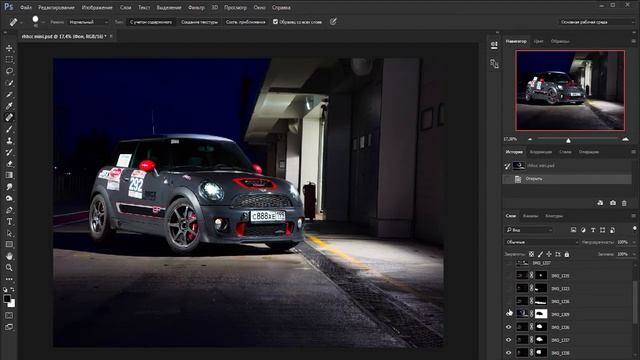Choose 'Соотв. приближения' healing type
640x360 pixels.
245,22
